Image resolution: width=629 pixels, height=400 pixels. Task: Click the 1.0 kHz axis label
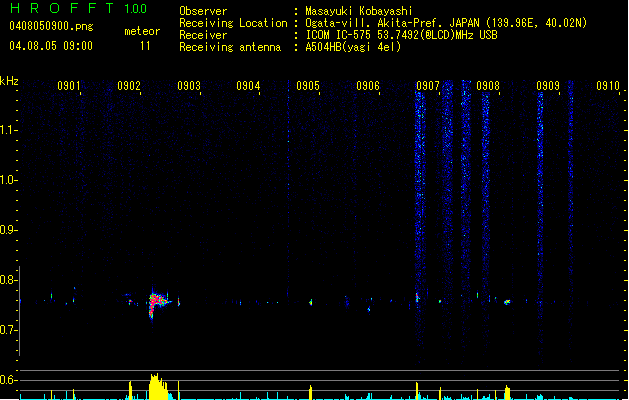(x=8, y=180)
